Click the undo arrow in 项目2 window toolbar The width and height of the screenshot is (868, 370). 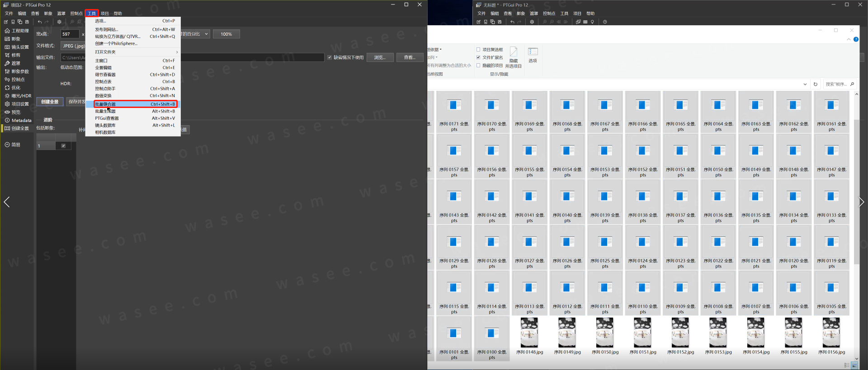pos(40,22)
